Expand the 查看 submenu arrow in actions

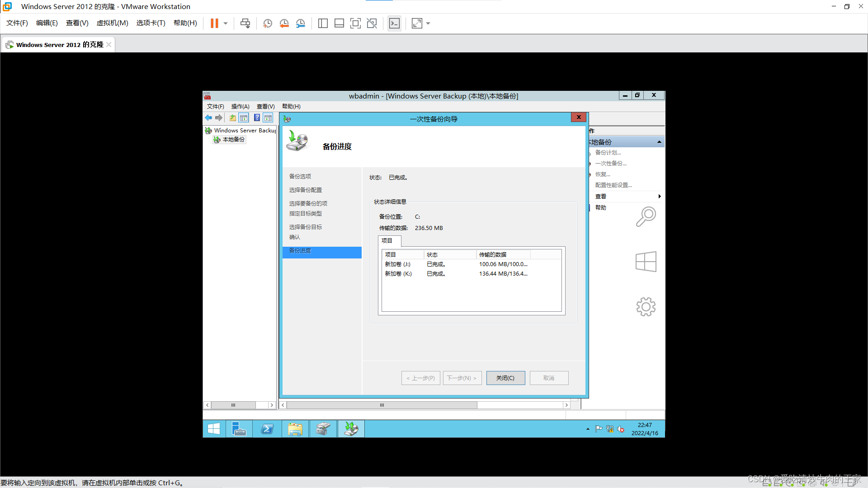point(660,197)
